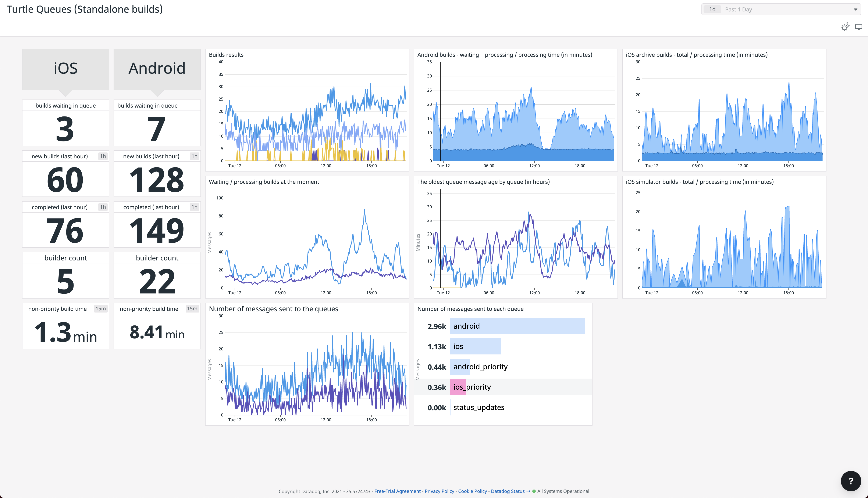Open the help question mark button
Image resolution: width=868 pixels, height=498 pixels.
pyautogui.click(x=851, y=481)
